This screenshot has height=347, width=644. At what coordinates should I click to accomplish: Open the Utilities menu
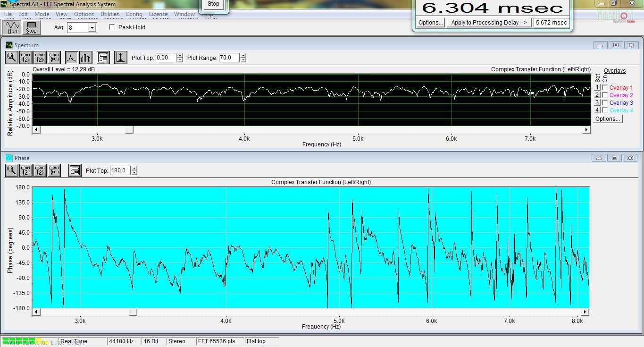coord(109,14)
